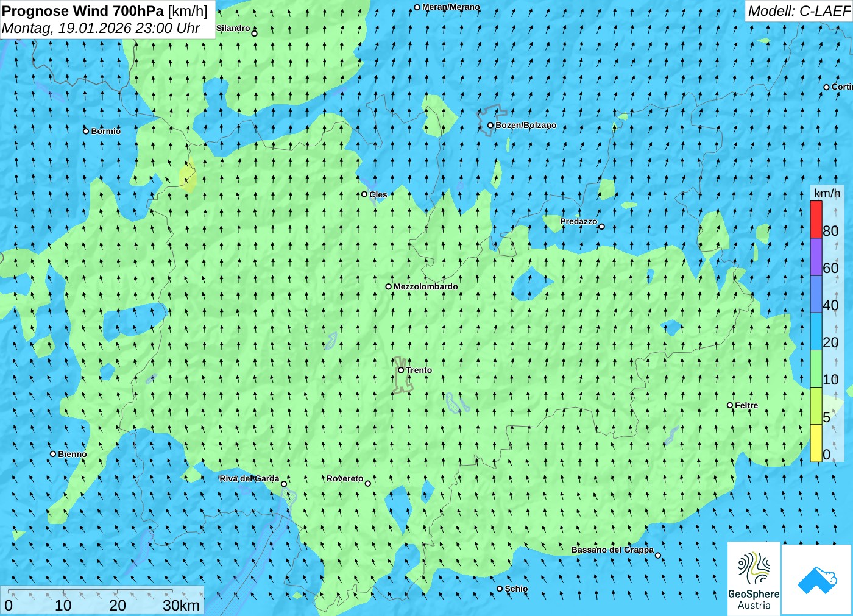Click the blue house cloud logo
Screen dimensions: 853x616
pyautogui.click(x=817, y=579)
